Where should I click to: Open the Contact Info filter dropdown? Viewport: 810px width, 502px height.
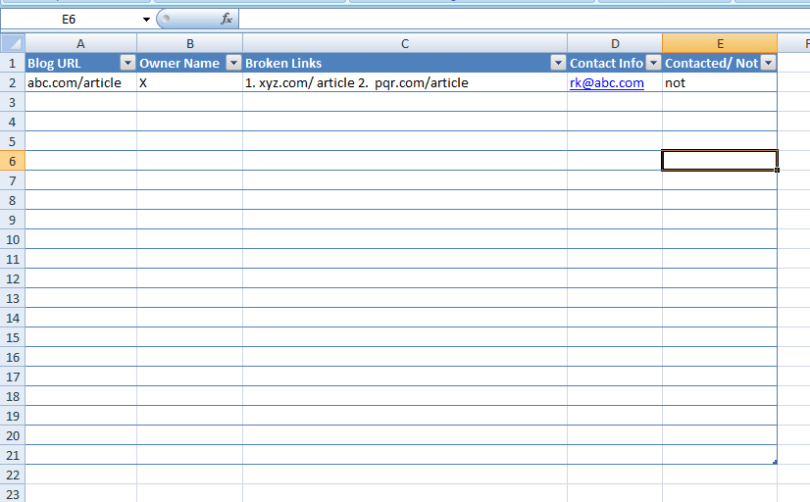[653, 63]
